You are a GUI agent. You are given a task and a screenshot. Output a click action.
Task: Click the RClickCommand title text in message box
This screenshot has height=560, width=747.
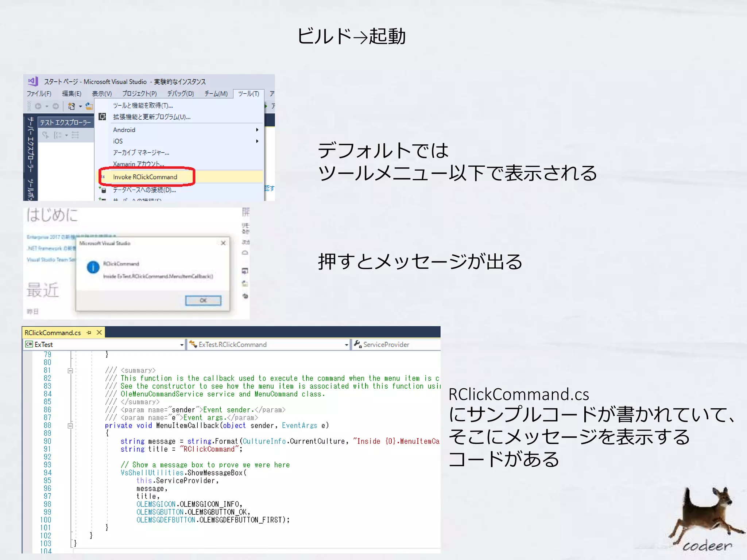tap(121, 264)
